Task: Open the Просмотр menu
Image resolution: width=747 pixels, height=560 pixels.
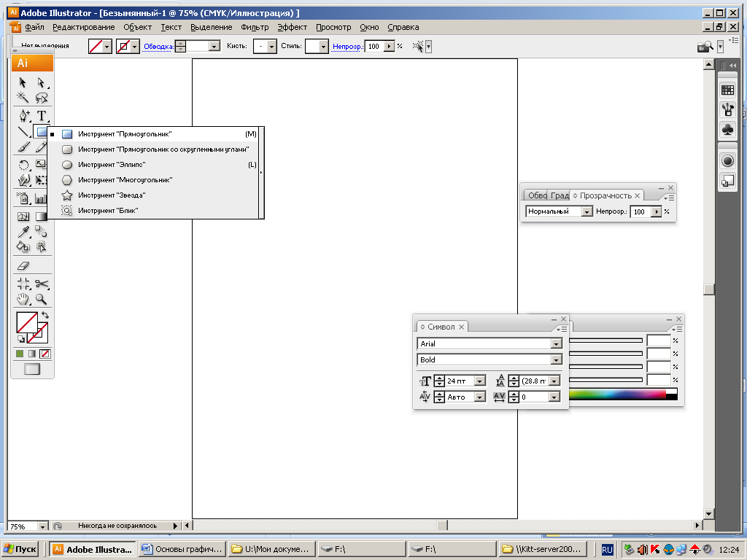Action: pyautogui.click(x=333, y=27)
